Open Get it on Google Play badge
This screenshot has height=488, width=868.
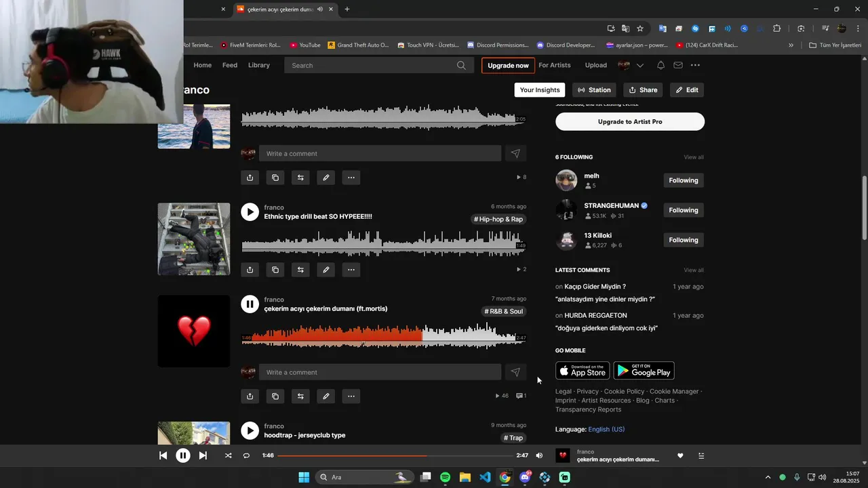[644, 371]
